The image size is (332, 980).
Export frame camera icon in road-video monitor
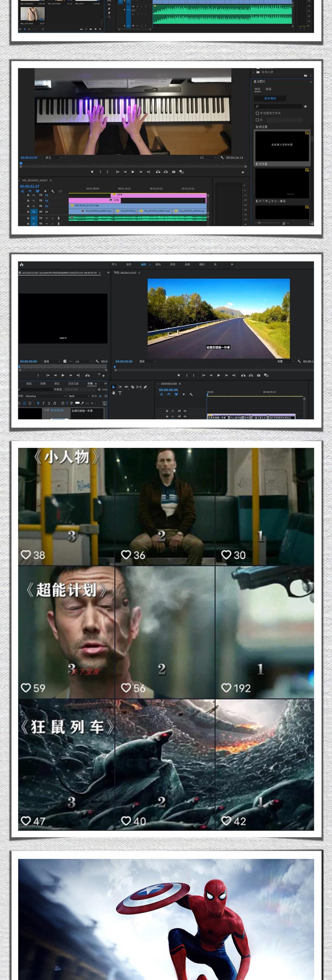click(259, 376)
